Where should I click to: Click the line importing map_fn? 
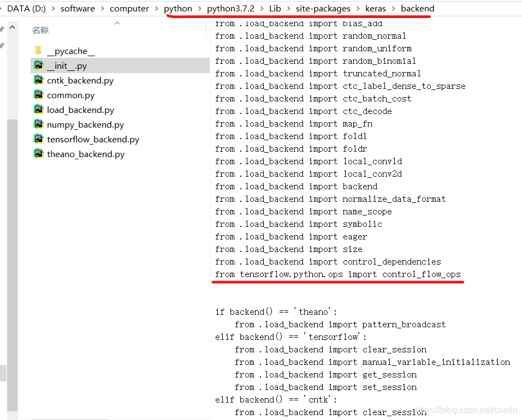pyautogui.click(x=294, y=124)
